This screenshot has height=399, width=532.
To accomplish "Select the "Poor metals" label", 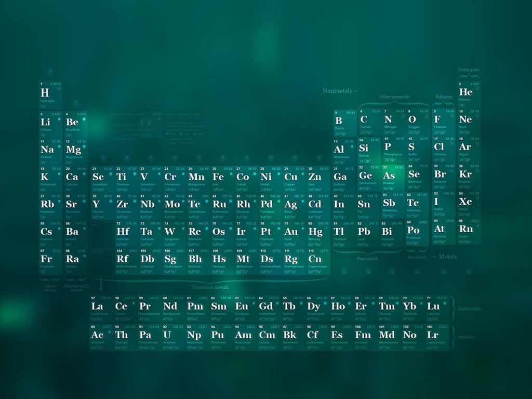I will [x=367, y=259].
